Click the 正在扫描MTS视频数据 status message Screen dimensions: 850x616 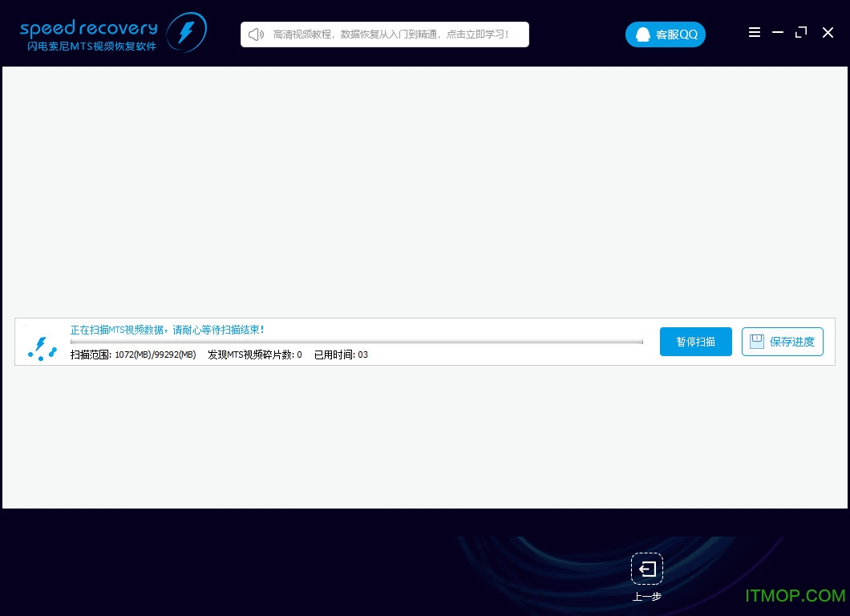(167, 330)
